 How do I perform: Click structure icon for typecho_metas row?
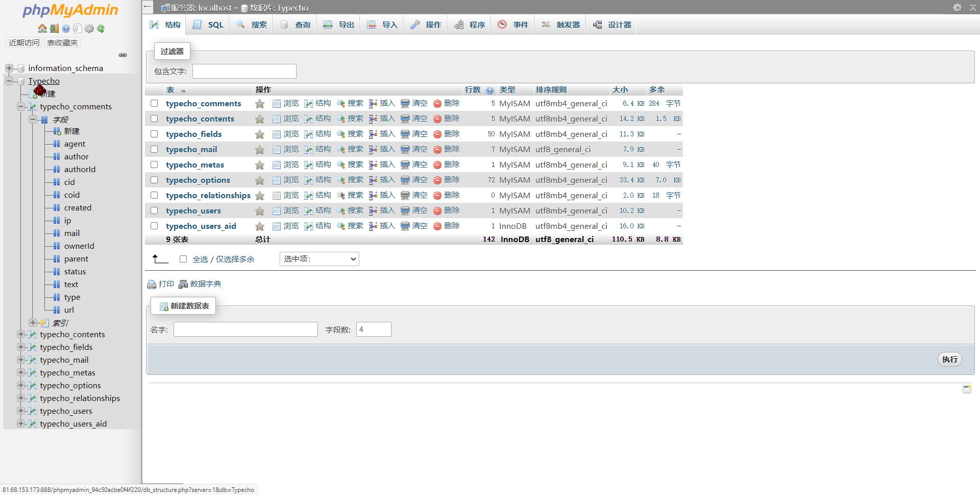[x=309, y=165]
